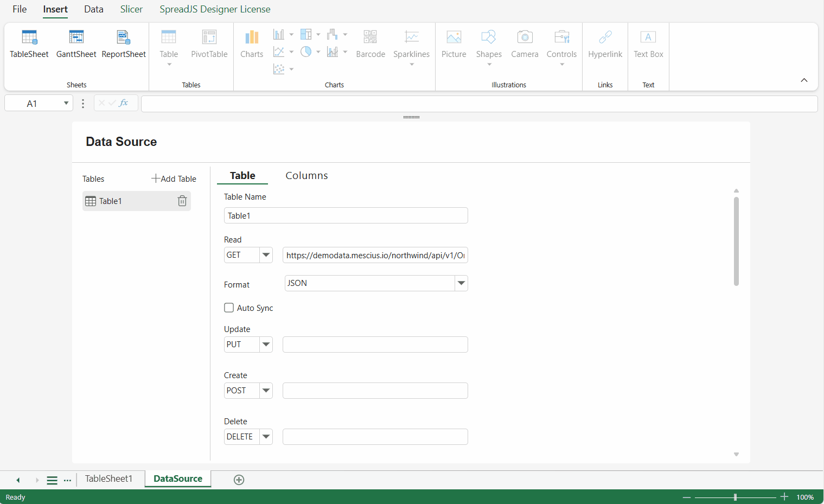
Task: Open the Delete method DELETE dropdown
Action: point(266,437)
